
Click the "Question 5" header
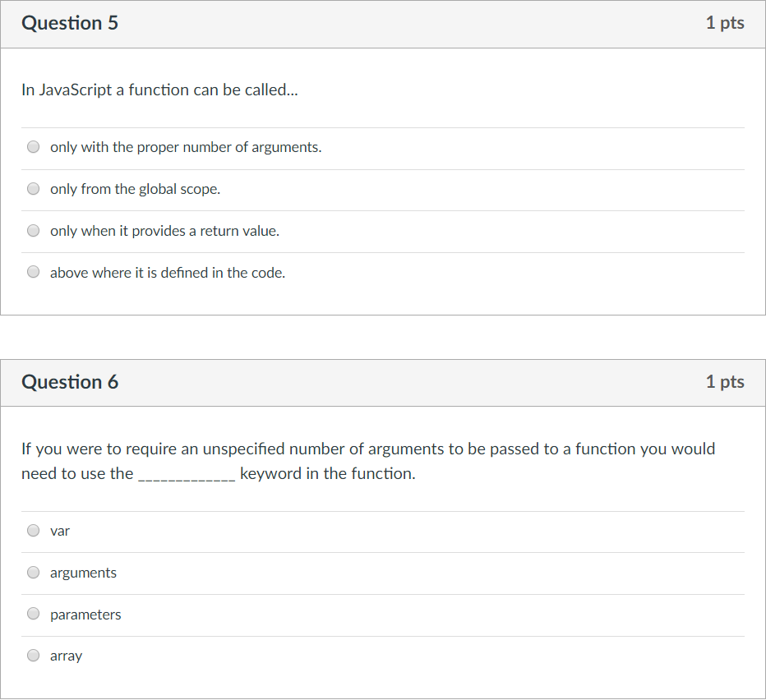[70, 23]
